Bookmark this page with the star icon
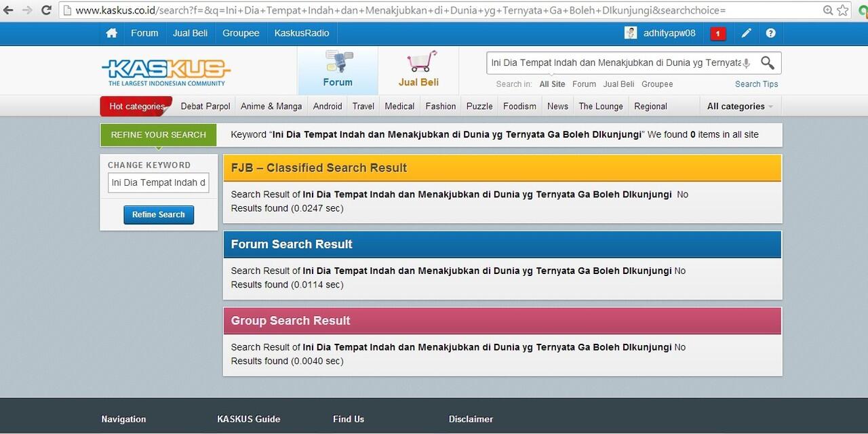The image size is (868, 434). pyautogui.click(x=843, y=10)
